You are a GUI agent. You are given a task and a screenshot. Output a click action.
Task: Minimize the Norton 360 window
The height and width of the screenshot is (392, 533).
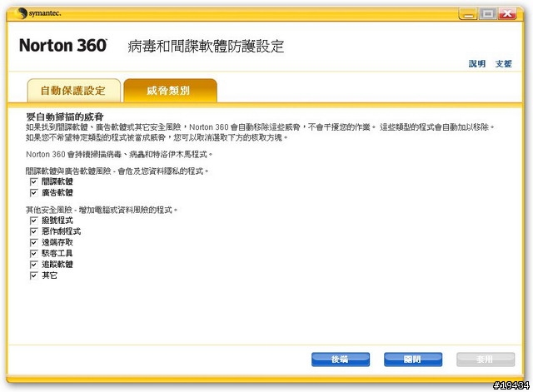pyautogui.click(x=468, y=14)
